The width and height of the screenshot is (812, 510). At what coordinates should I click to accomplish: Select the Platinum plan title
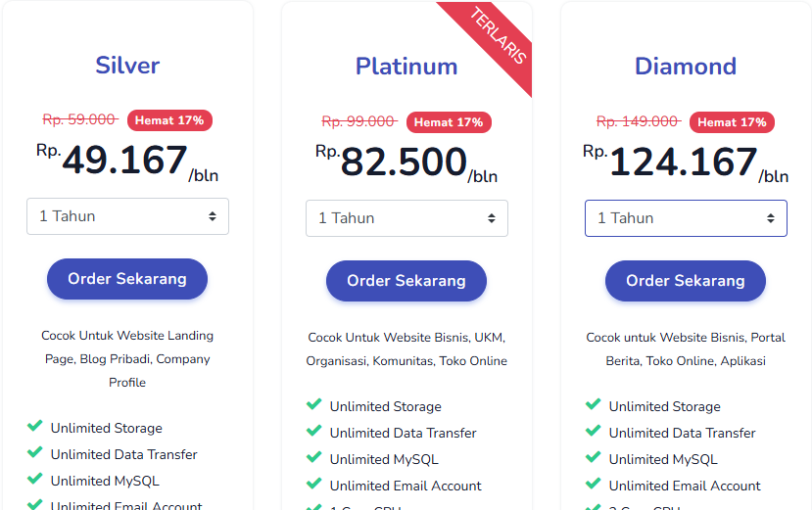click(406, 67)
